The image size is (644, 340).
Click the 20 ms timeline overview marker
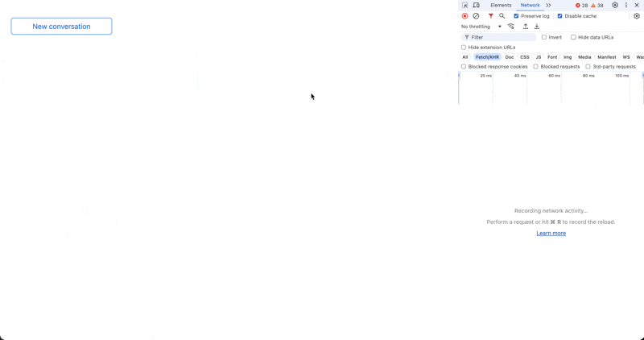click(486, 76)
